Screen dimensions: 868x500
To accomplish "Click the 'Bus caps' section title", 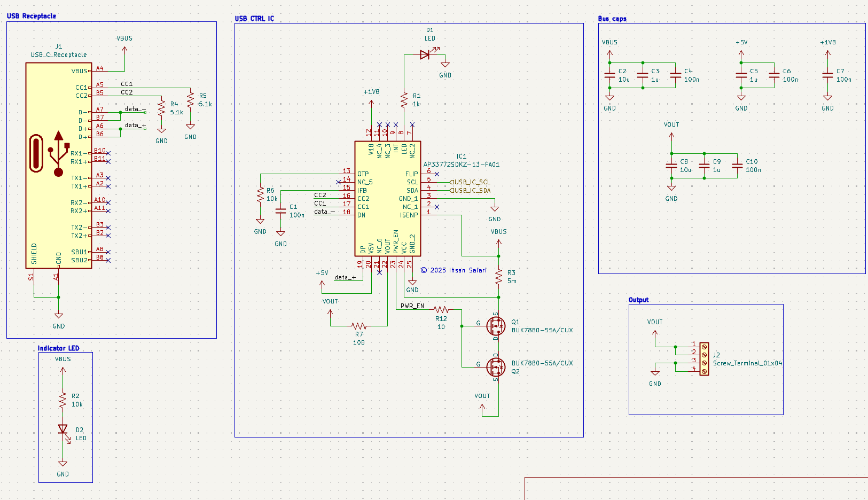I will click(x=612, y=19).
